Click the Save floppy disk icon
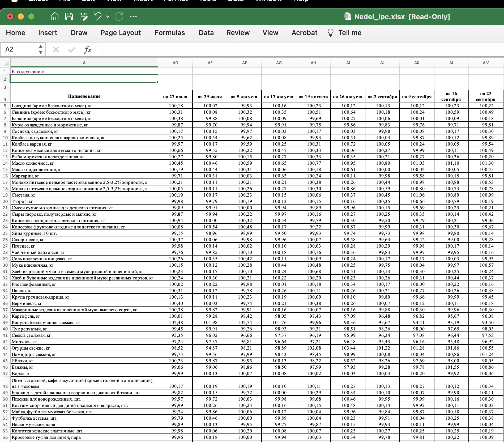 pos(69,16)
